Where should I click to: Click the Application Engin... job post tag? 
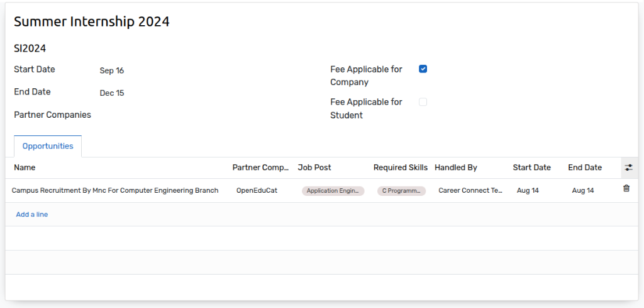[333, 191]
